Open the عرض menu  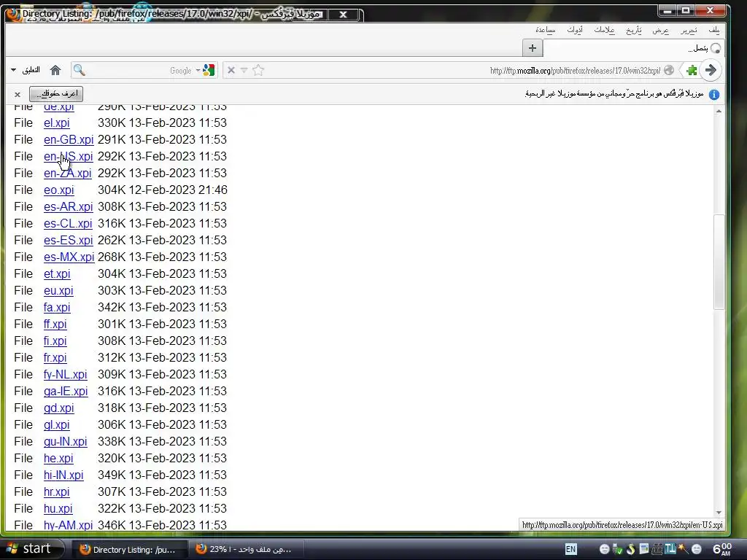click(660, 30)
